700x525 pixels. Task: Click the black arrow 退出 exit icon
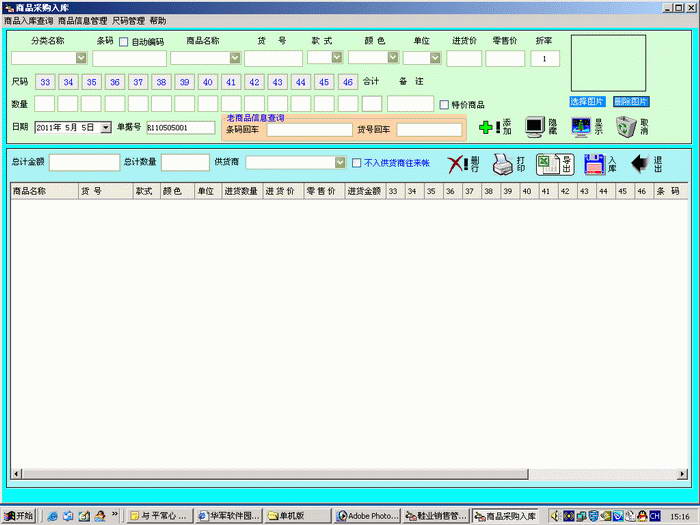[x=640, y=163]
